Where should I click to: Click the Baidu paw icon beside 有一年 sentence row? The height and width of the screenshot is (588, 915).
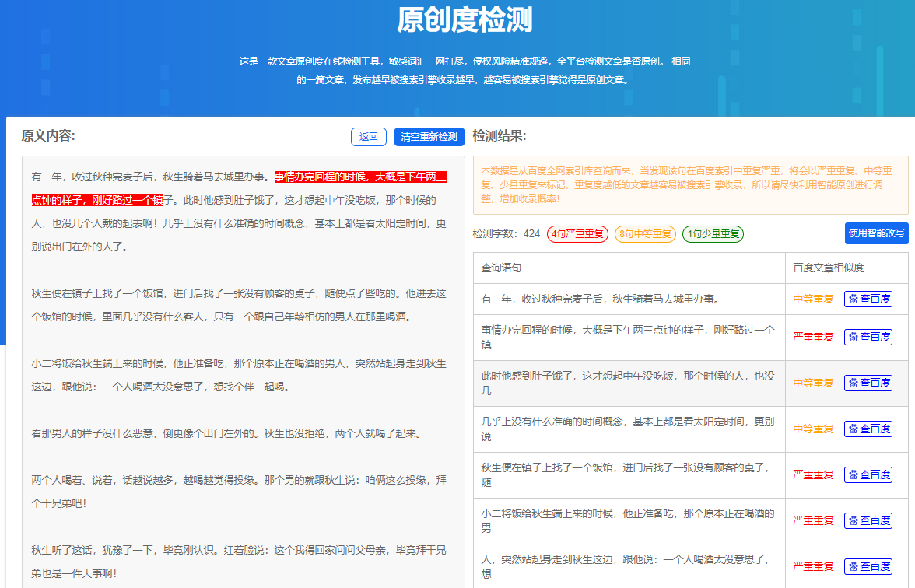868,299
